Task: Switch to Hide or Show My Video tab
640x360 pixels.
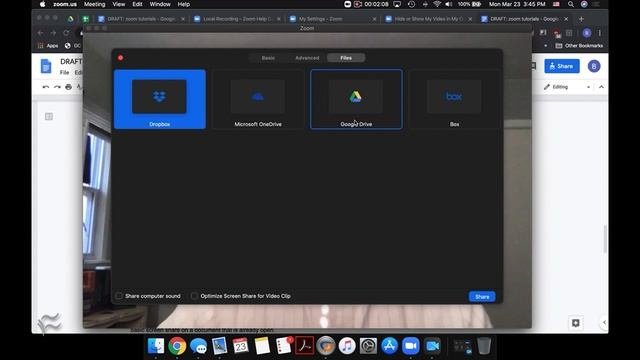Action: click(x=429, y=19)
